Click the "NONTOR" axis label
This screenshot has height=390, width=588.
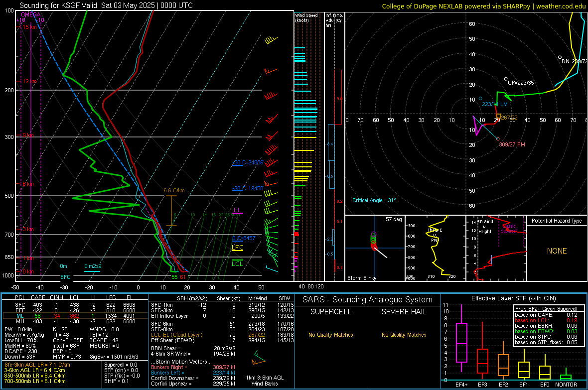(566, 385)
